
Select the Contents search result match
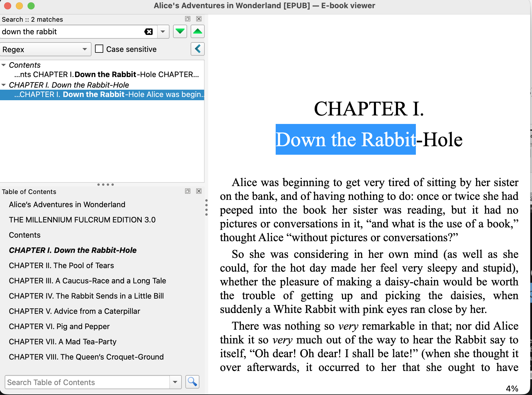[x=106, y=75]
